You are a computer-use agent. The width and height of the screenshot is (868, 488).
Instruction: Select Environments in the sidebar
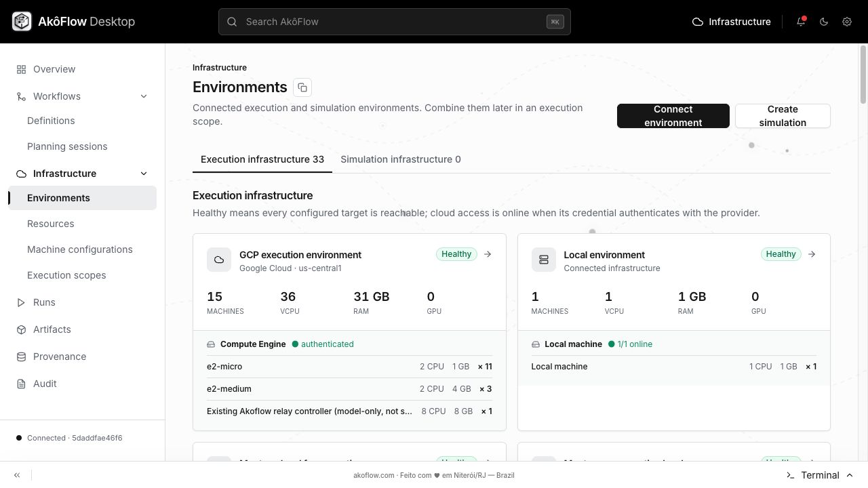tap(82, 198)
